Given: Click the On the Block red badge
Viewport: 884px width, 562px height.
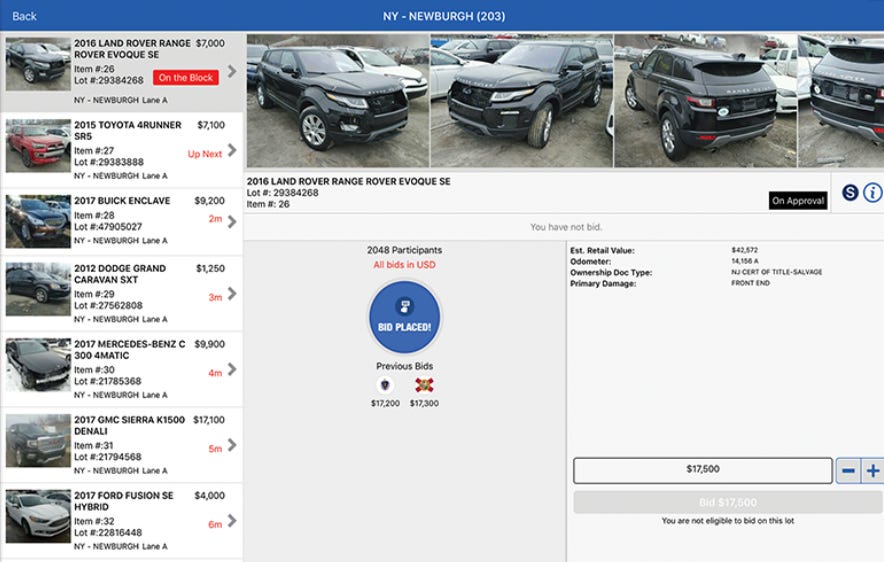Looking at the screenshot, I should point(185,78).
